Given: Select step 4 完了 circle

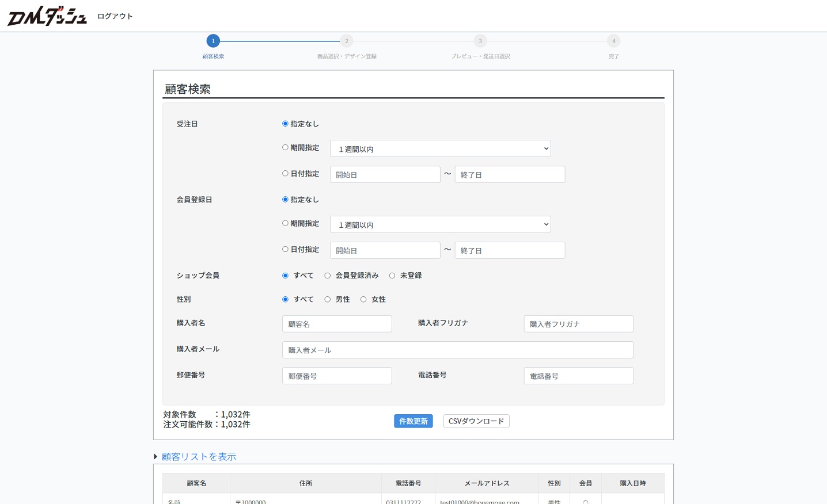Looking at the screenshot, I should pyautogui.click(x=614, y=41).
